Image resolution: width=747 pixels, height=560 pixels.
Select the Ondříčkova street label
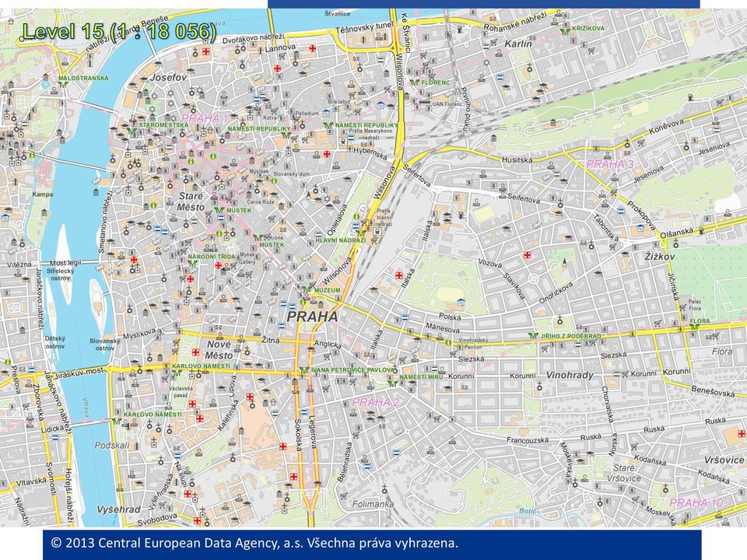coord(556,293)
